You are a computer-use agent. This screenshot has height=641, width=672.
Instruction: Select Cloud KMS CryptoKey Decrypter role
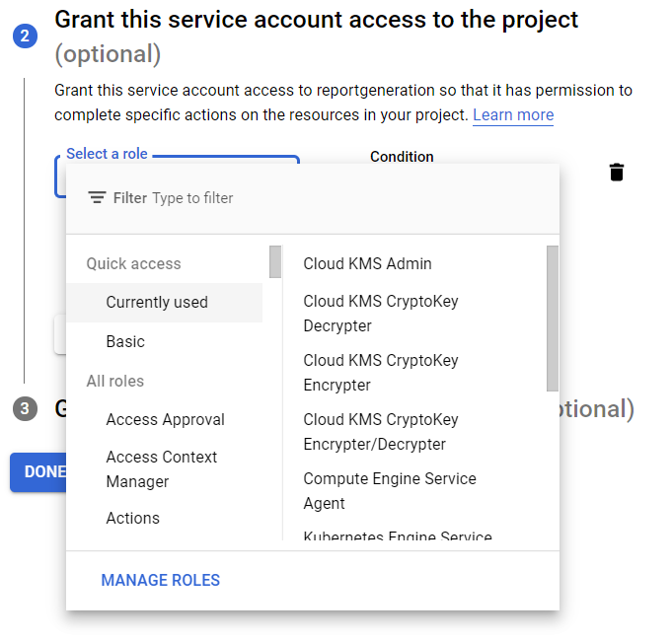point(380,314)
